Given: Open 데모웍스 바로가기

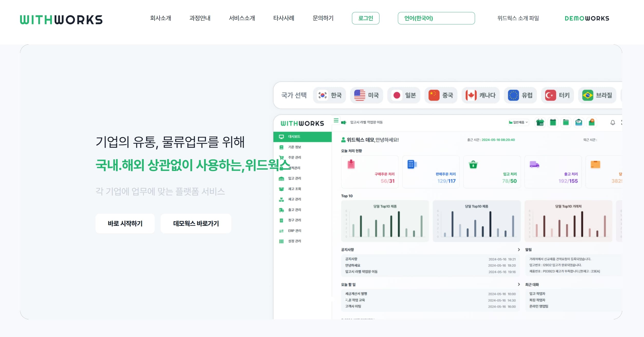Looking at the screenshot, I should pyautogui.click(x=196, y=223).
